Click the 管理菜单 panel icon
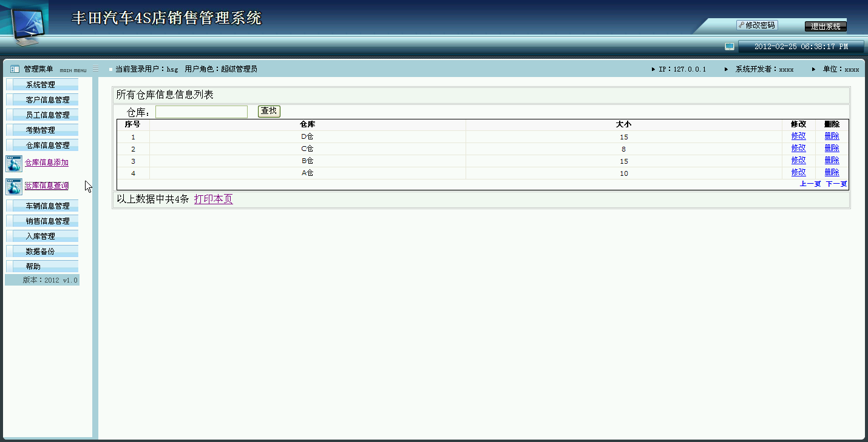The width and height of the screenshot is (868, 442). point(15,69)
